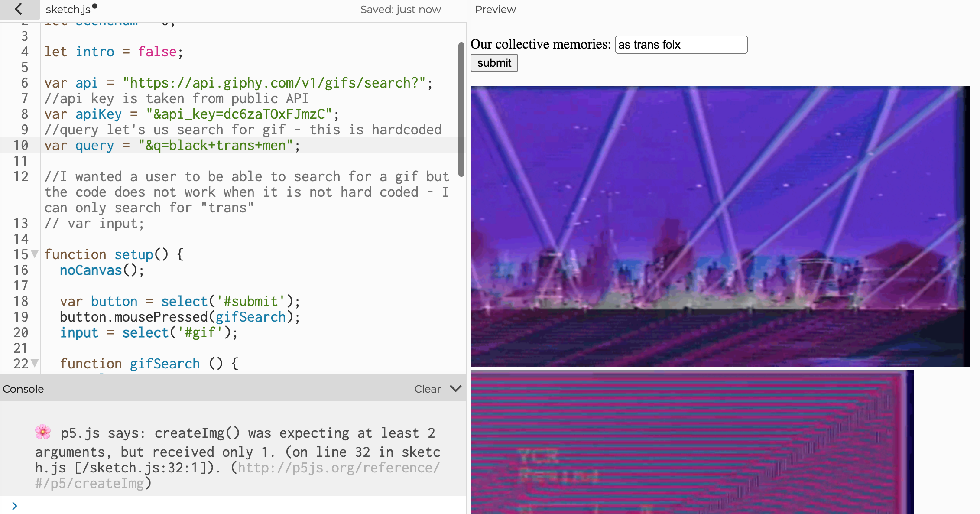Focus the 'as trans folx' text input
Image resolution: width=980 pixels, height=514 pixels.
click(681, 45)
